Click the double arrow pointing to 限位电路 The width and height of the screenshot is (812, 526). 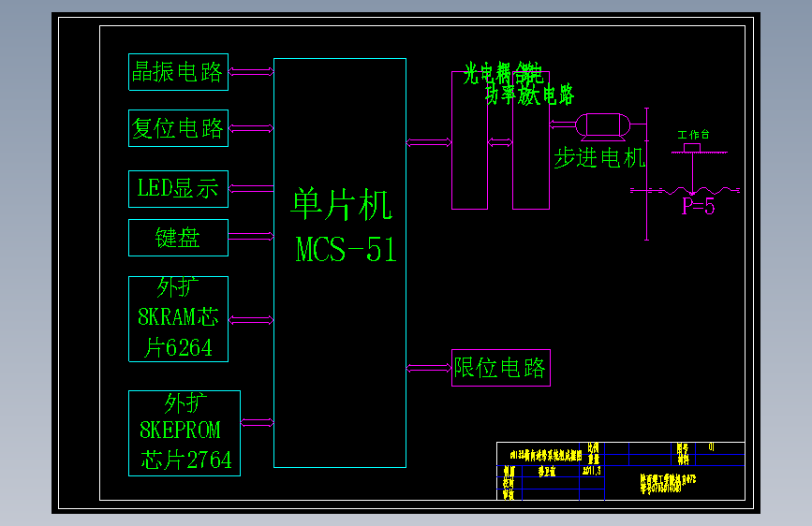(429, 368)
